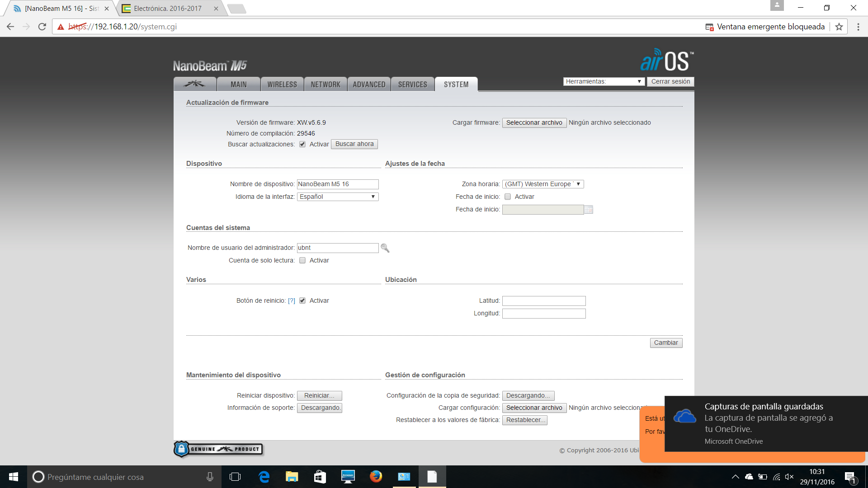The image size is (868, 488).
Task: Open Task View
Action: pyautogui.click(x=235, y=477)
